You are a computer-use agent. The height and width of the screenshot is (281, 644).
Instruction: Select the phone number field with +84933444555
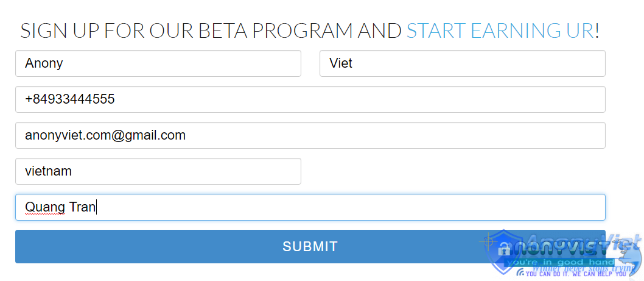click(x=310, y=99)
